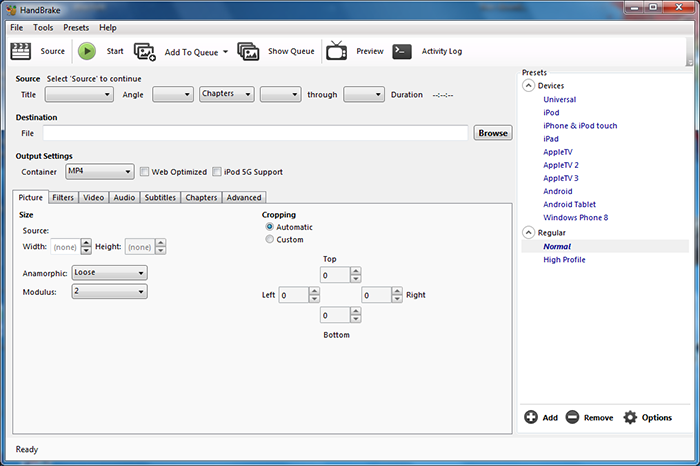The width and height of the screenshot is (700, 466).
Task: Click the Add preset plus icon
Action: [531, 417]
